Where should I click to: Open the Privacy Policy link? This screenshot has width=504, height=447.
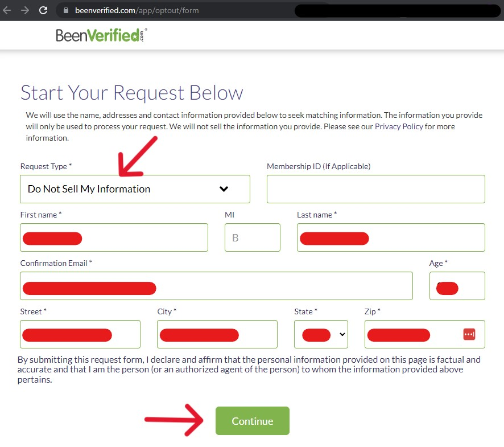coord(399,126)
